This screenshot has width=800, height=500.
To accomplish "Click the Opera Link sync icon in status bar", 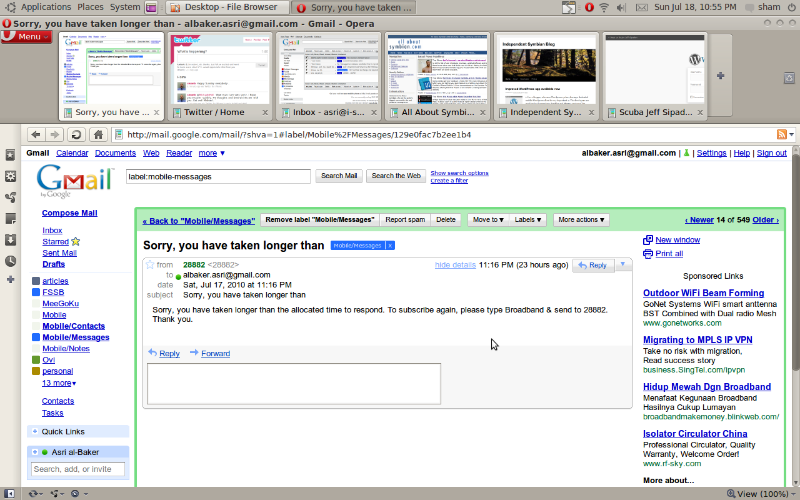I will pyautogui.click(x=35, y=493).
